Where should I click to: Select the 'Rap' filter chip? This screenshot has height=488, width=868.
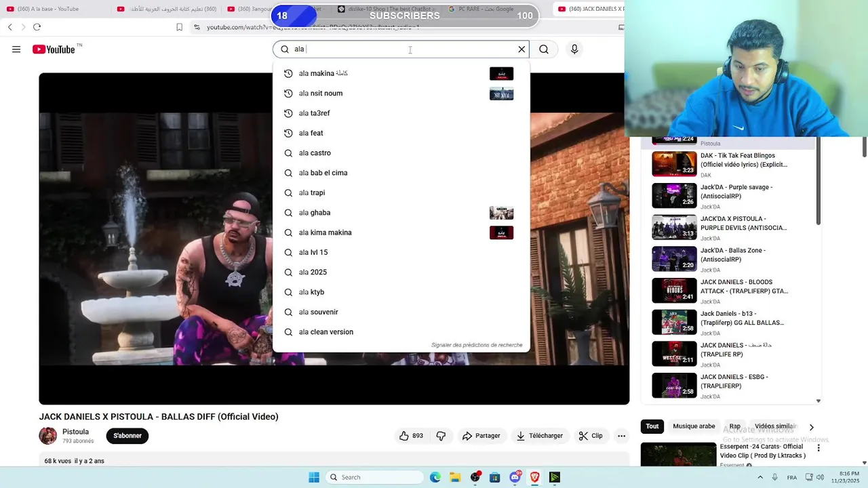click(x=734, y=426)
